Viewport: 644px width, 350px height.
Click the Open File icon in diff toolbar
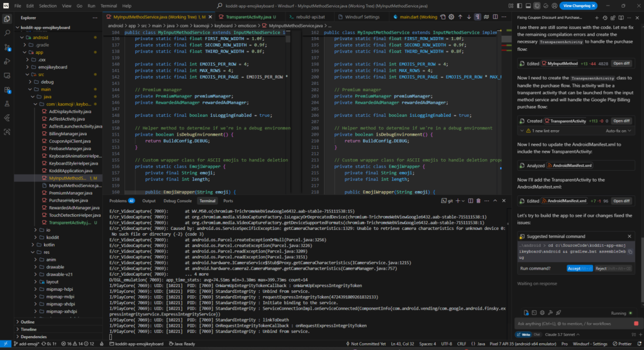443,17
